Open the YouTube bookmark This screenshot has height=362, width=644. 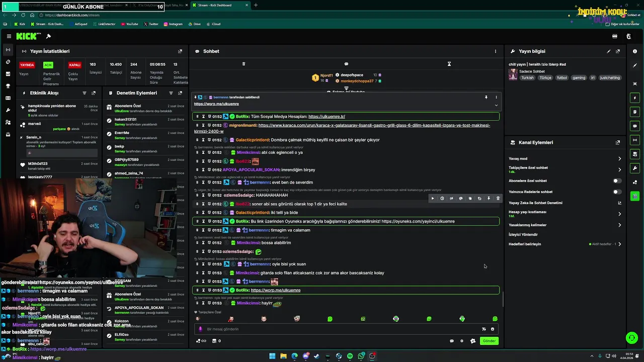(x=129, y=24)
